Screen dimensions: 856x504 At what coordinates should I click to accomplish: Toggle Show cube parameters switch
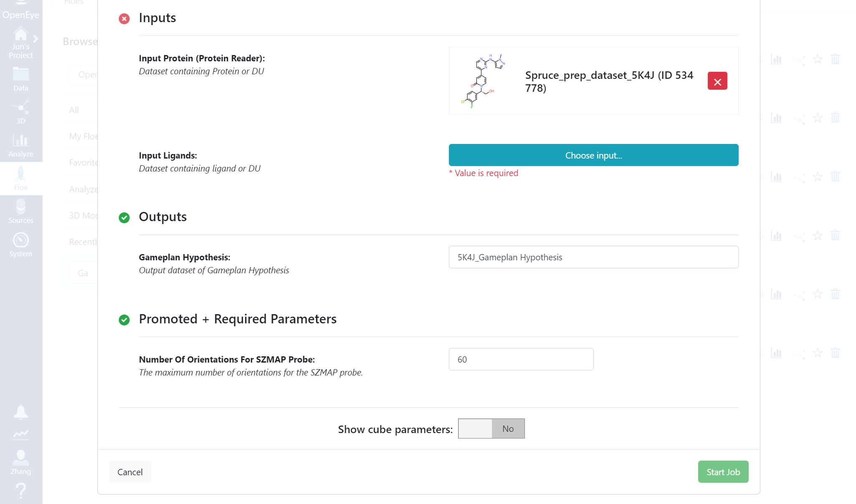[x=491, y=428]
